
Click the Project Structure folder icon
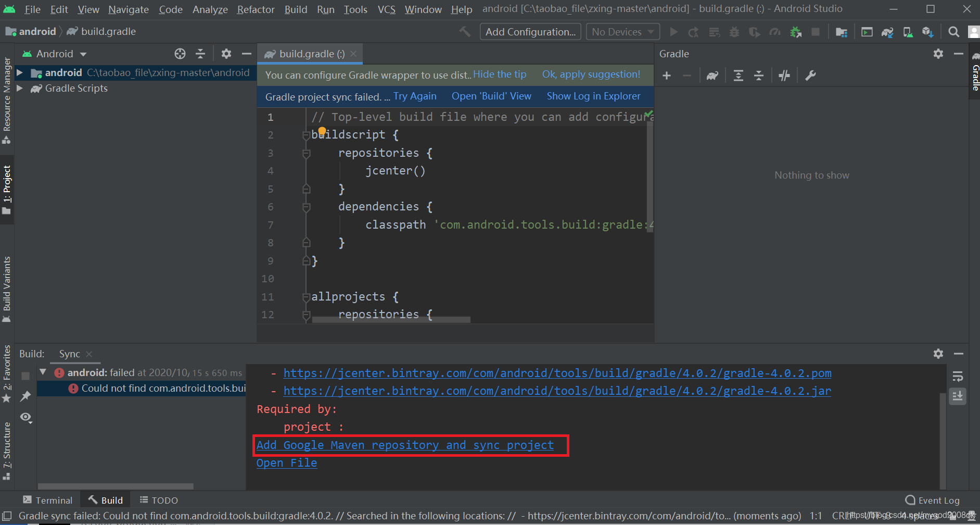[842, 32]
